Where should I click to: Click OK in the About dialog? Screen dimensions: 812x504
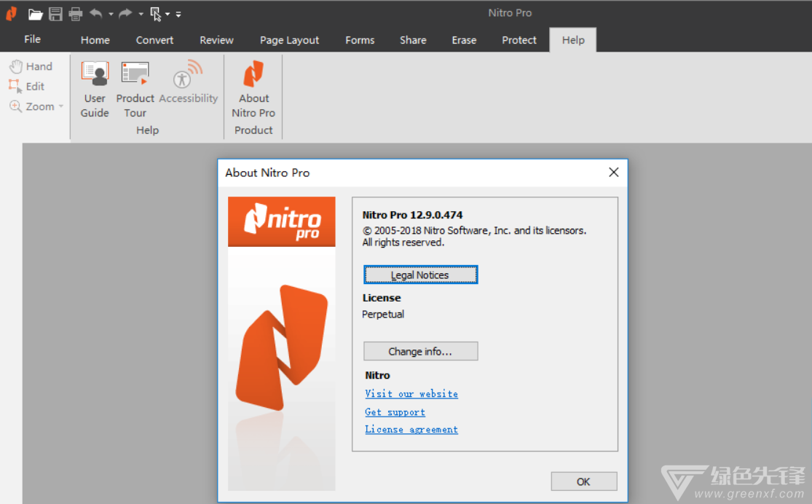(x=583, y=481)
